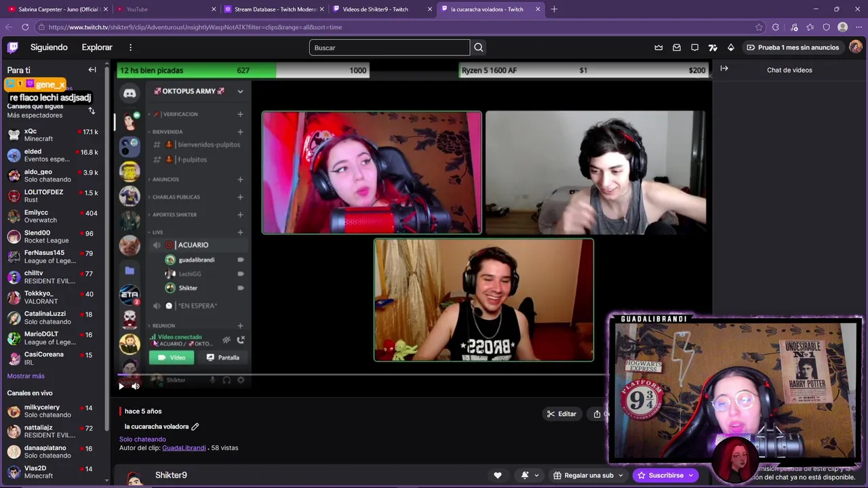Open the Suscribirse dropdown button

(665, 475)
